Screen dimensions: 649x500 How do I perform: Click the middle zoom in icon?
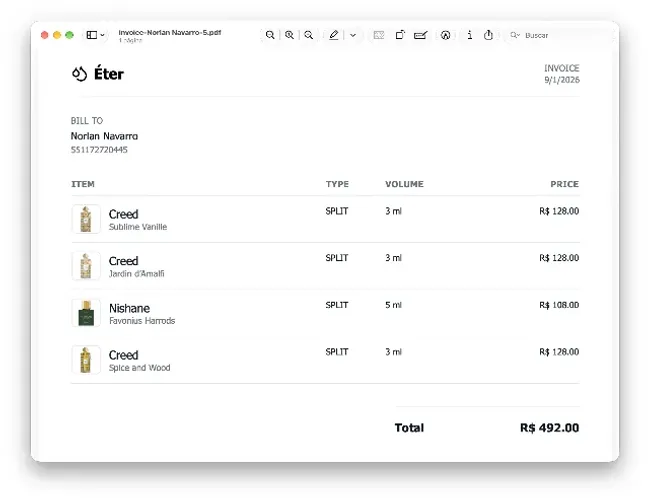point(289,35)
